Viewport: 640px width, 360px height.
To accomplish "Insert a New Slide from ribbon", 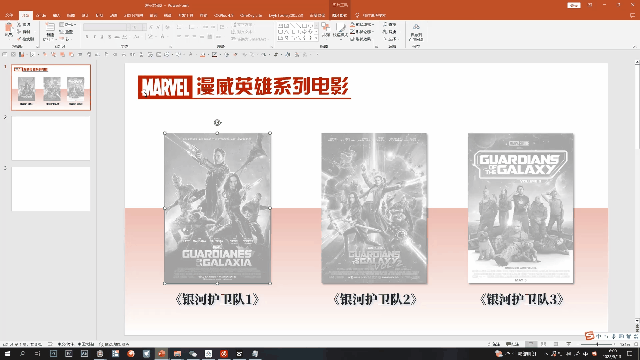I will coord(50,31).
